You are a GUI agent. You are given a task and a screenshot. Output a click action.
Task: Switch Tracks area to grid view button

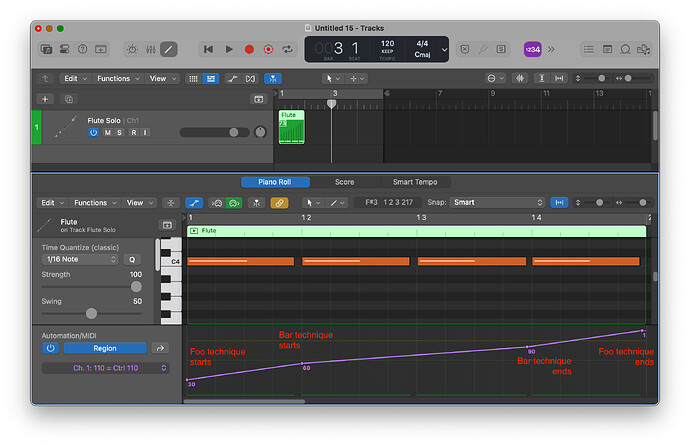[193, 79]
